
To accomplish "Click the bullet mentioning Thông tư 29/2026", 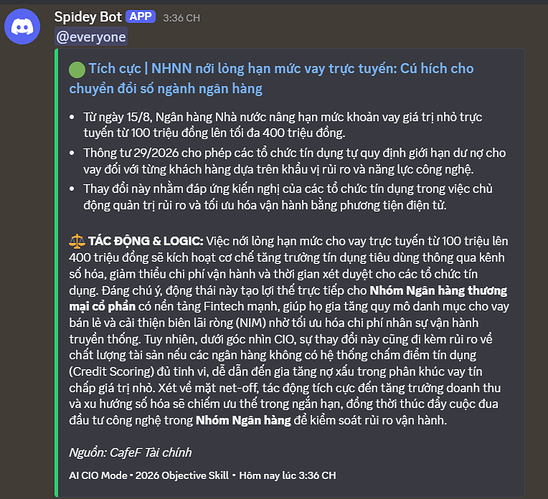I will tap(294, 161).
